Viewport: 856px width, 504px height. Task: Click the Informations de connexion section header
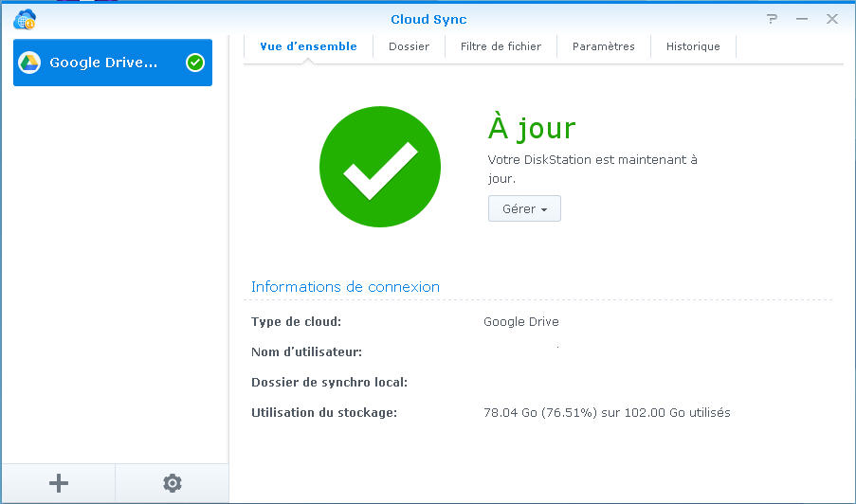coord(345,287)
